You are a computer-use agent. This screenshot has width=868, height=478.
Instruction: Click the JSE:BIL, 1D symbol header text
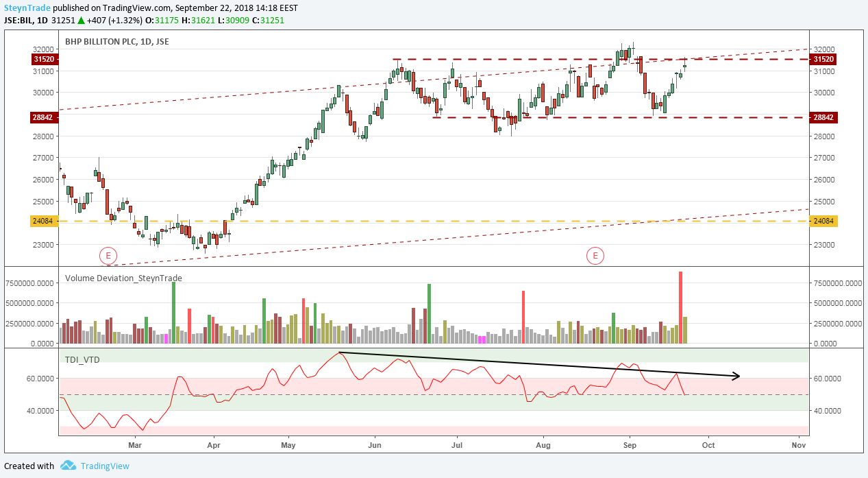coord(25,20)
